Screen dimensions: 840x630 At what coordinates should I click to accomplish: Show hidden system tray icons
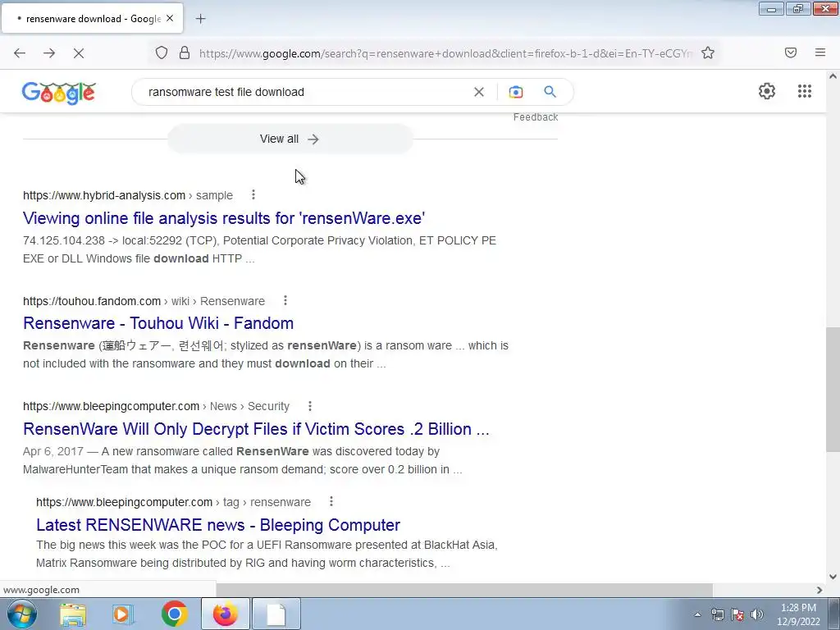697,614
